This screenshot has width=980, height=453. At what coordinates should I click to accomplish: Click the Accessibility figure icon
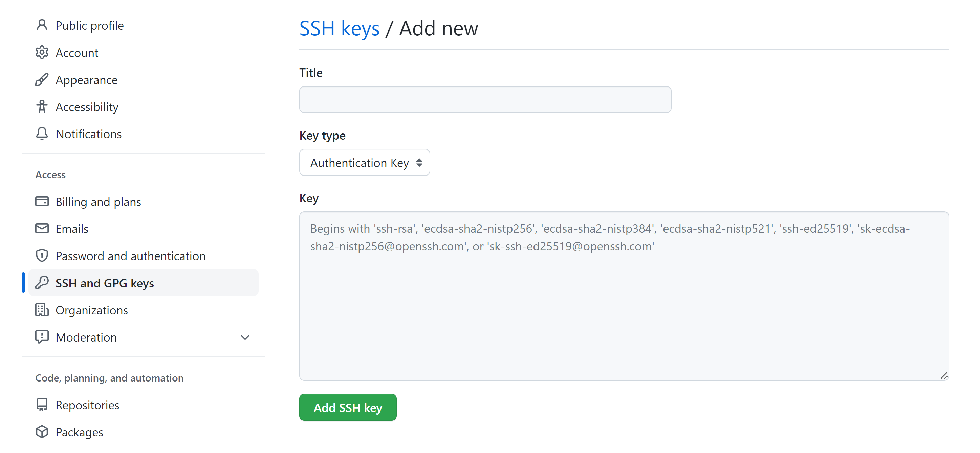[x=42, y=107]
